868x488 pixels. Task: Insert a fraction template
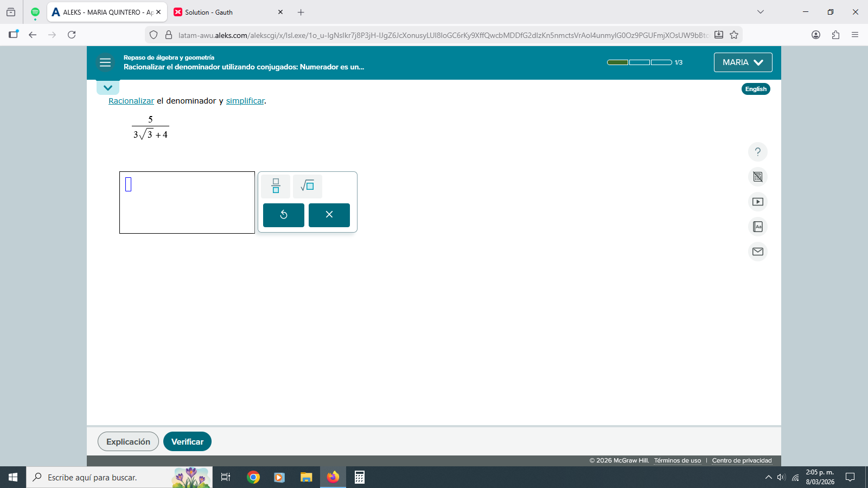[276, 186]
